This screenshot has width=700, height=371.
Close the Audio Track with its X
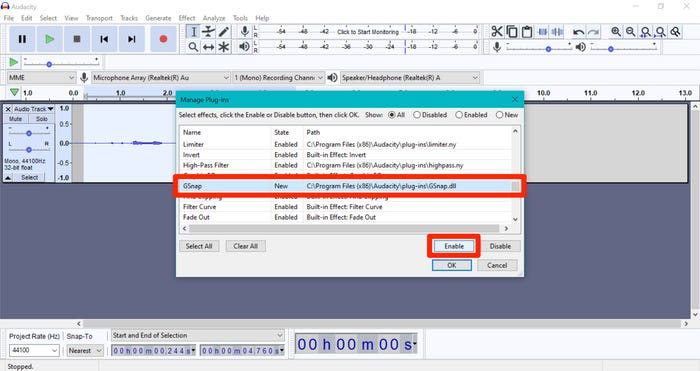[8, 109]
